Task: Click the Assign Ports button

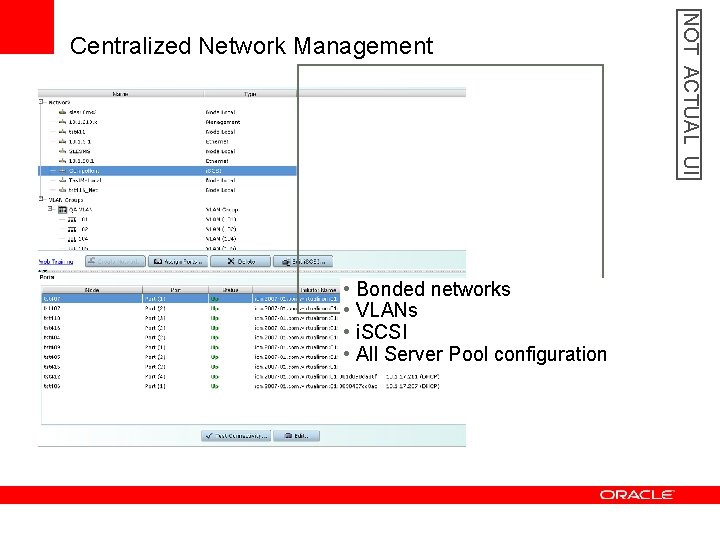Action: (178, 261)
